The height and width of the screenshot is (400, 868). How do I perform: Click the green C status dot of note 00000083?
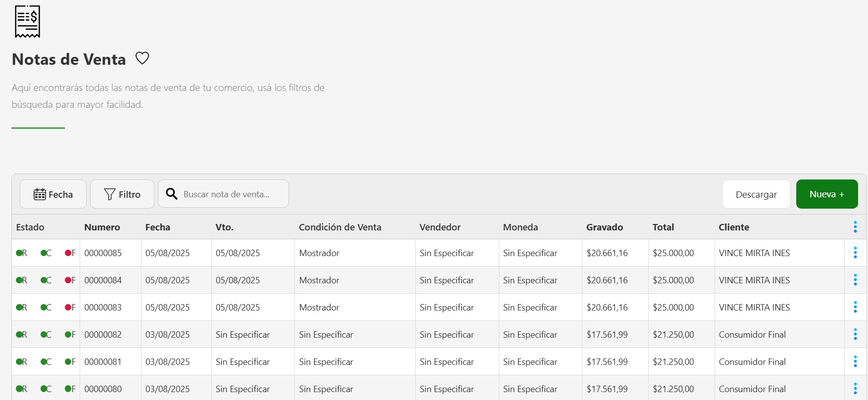pos(44,308)
